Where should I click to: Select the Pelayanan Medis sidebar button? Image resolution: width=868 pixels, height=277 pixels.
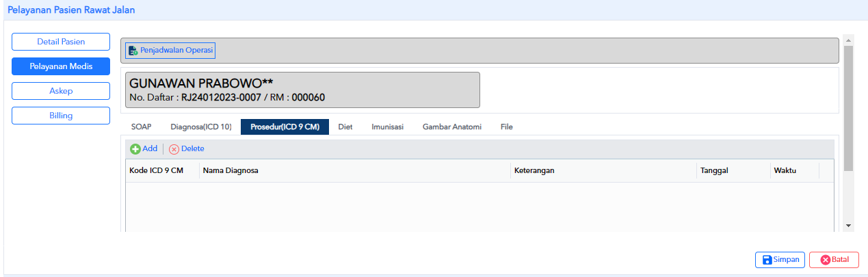tap(61, 66)
